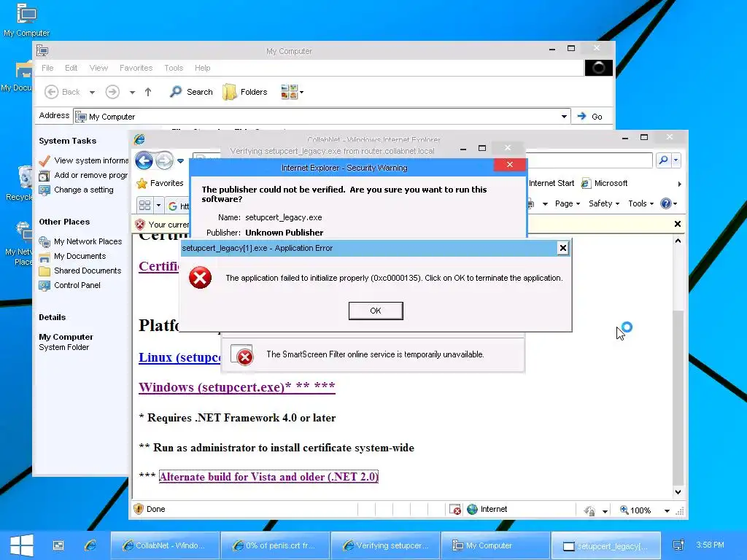Click the red error icon in the Application Error dialog
Image resolution: width=747 pixels, height=560 pixels.
pyautogui.click(x=200, y=278)
